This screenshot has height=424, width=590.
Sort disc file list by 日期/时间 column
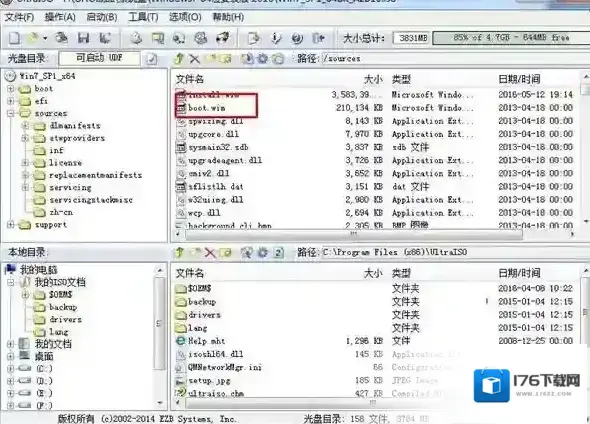(x=519, y=79)
